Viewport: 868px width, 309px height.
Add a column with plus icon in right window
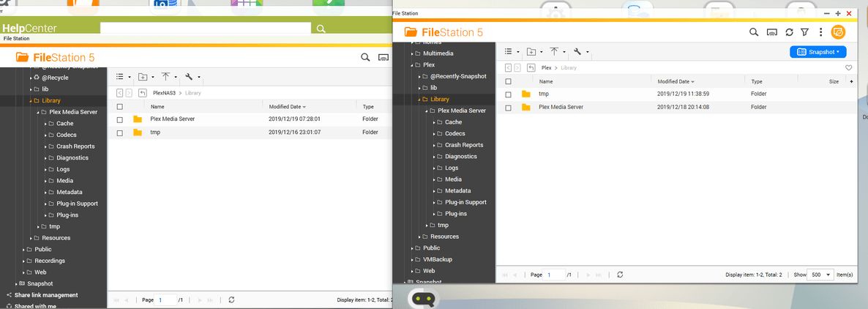pyautogui.click(x=851, y=81)
